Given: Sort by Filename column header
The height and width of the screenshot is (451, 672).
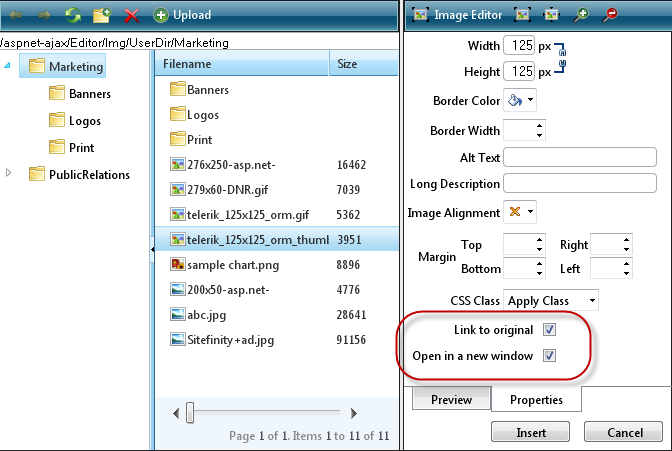Looking at the screenshot, I should coord(242,63).
